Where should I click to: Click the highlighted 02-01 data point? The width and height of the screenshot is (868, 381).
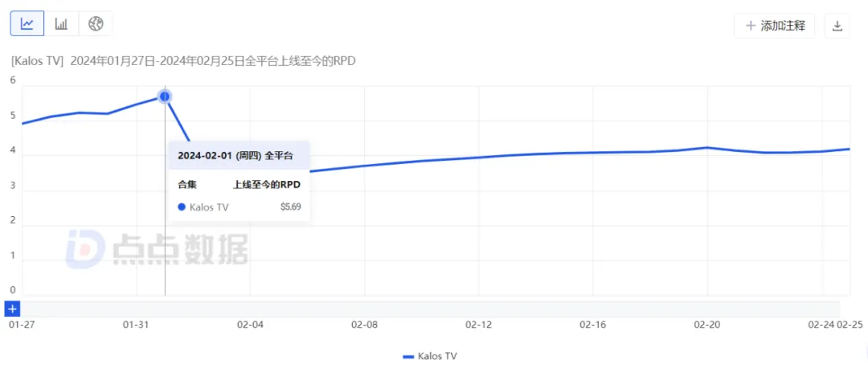(x=165, y=96)
